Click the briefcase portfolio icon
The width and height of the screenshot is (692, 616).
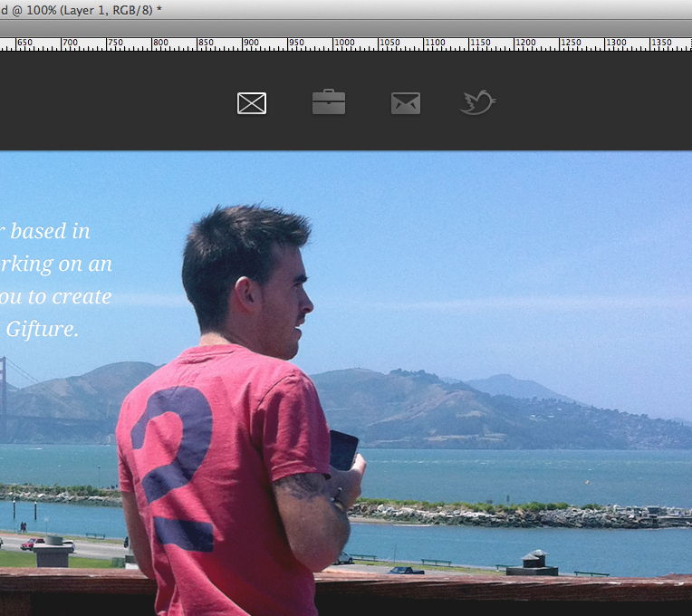(329, 102)
